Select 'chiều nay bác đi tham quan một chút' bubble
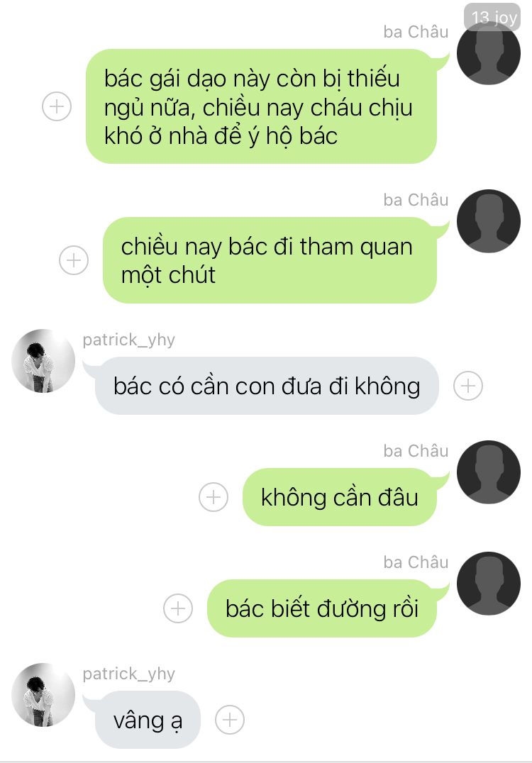The width and height of the screenshot is (532, 763). tap(270, 260)
